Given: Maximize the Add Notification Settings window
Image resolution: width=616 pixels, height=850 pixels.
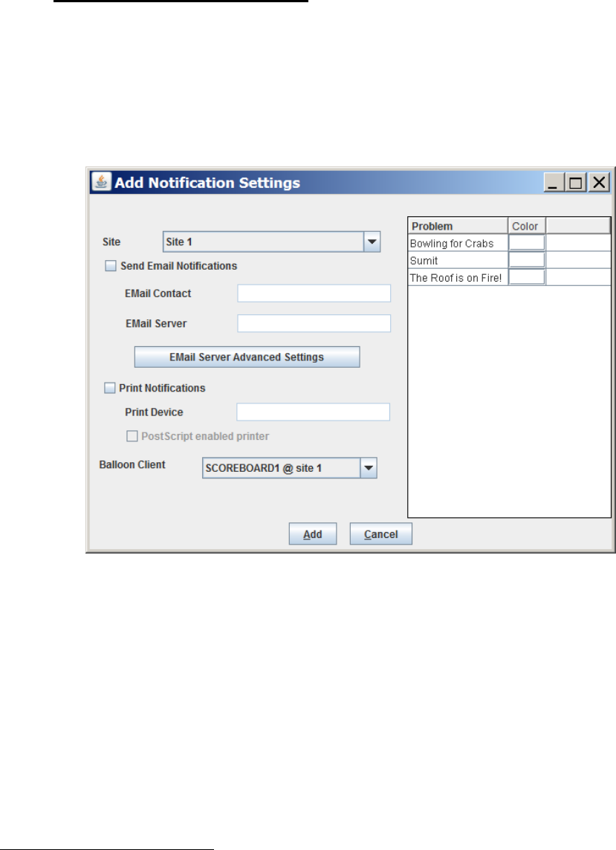Looking at the screenshot, I should 575,182.
